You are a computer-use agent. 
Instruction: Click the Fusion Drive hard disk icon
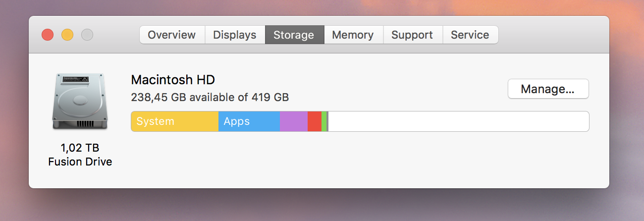(x=80, y=102)
